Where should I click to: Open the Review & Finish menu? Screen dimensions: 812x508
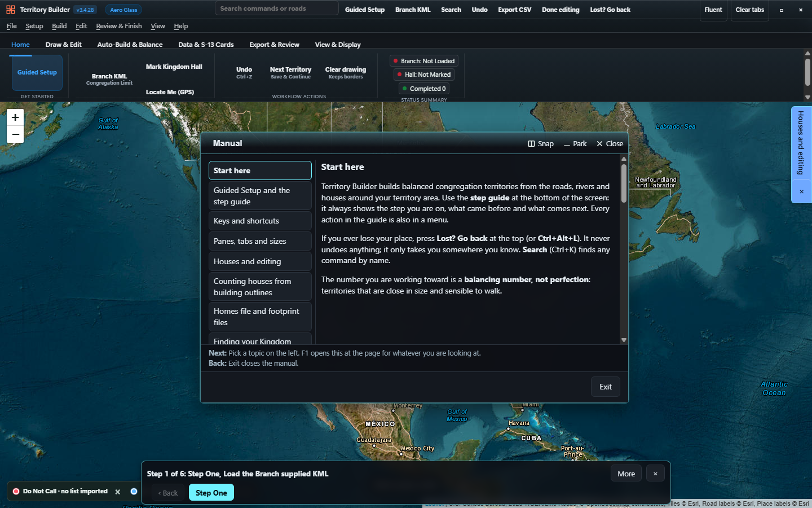point(119,26)
